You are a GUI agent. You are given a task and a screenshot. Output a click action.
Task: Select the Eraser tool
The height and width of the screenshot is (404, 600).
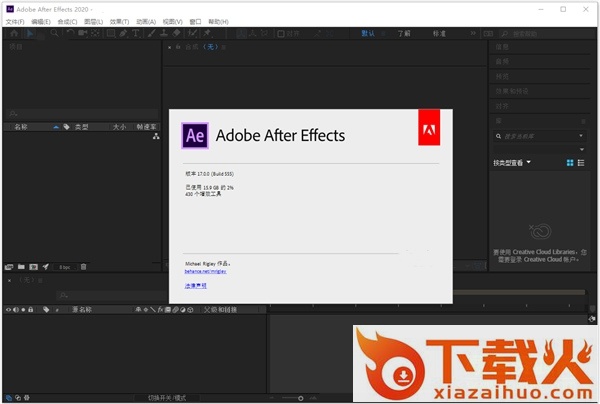(x=176, y=33)
